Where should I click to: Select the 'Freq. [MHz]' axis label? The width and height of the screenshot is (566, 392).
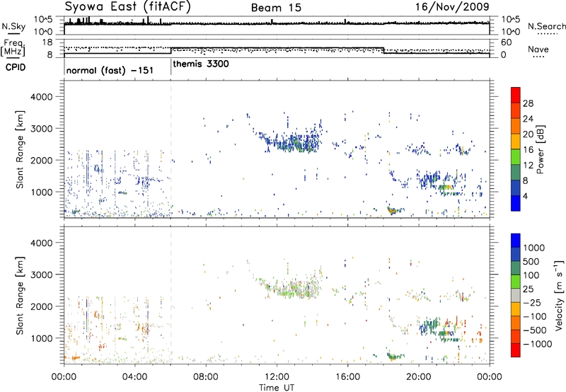pos(13,47)
